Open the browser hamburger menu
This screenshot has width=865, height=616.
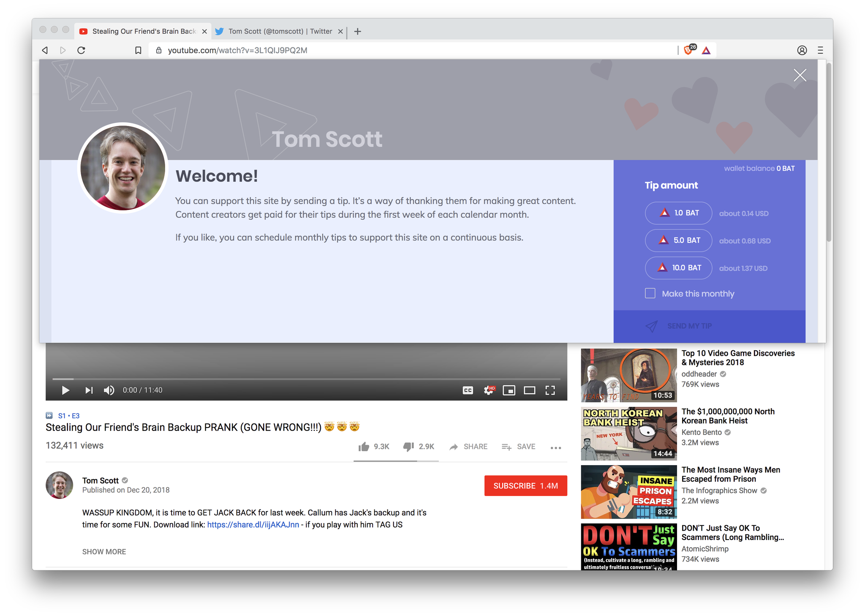pyautogui.click(x=820, y=50)
